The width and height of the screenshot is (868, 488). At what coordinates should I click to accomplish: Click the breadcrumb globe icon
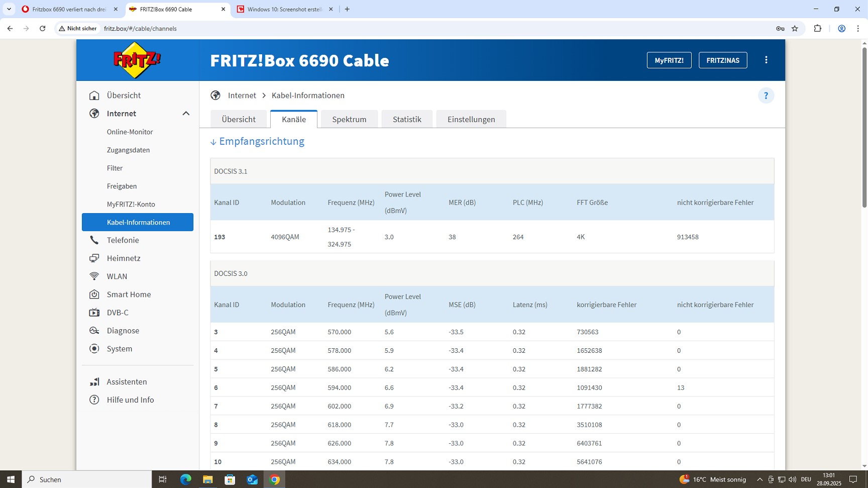(215, 95)
